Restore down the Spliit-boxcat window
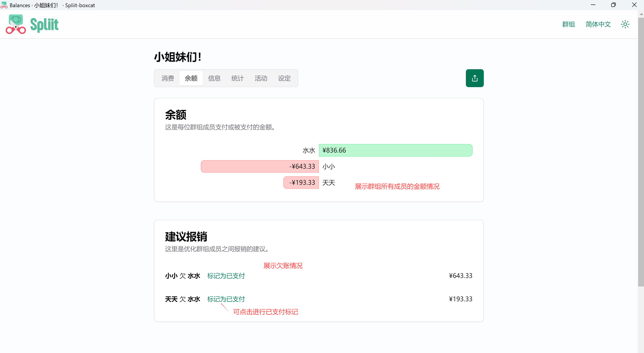The image size is (644, 353). coord(614,5)
